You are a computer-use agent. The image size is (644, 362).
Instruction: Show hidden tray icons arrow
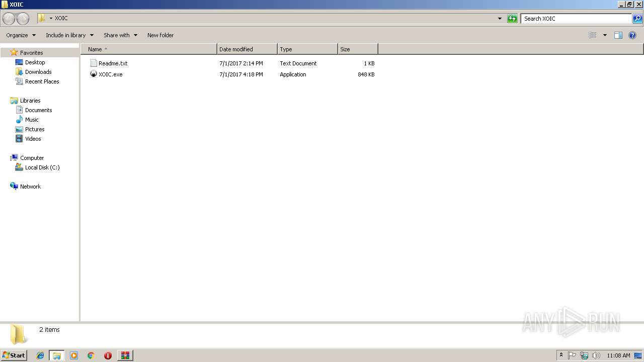tap(561, 355)
